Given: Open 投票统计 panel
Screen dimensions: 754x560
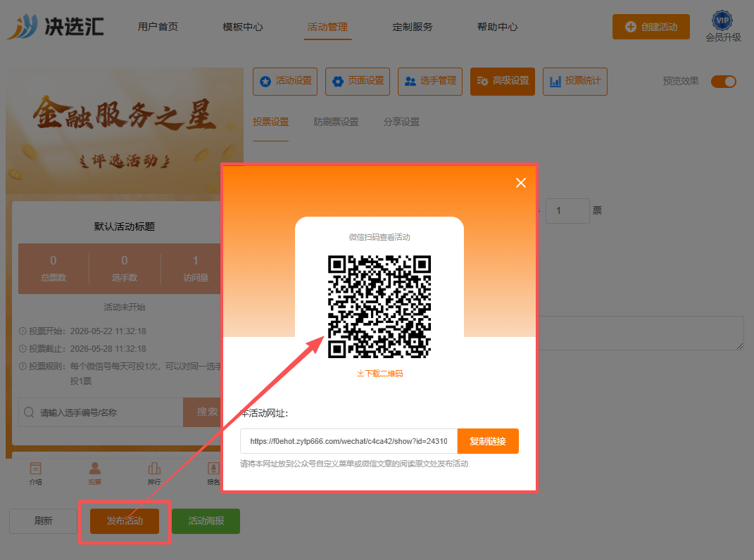Looking at the screenshot, I should pyautogui.click(x=575, y=81).
